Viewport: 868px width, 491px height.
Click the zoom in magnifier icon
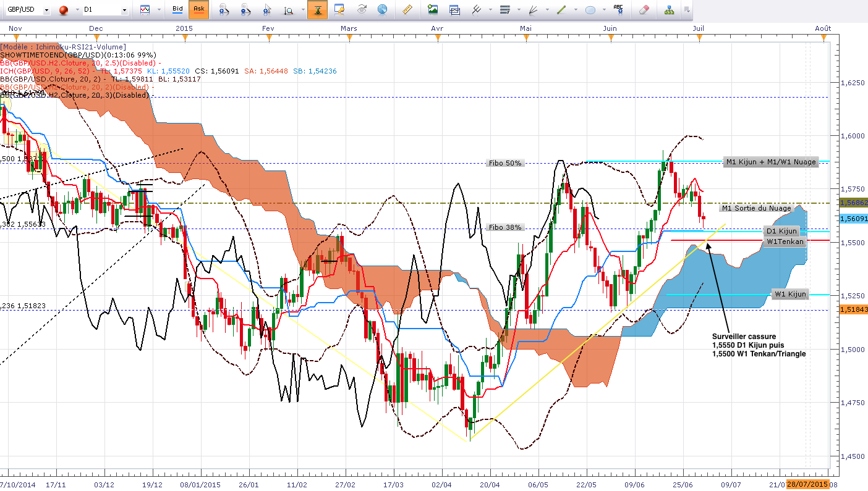224,10
